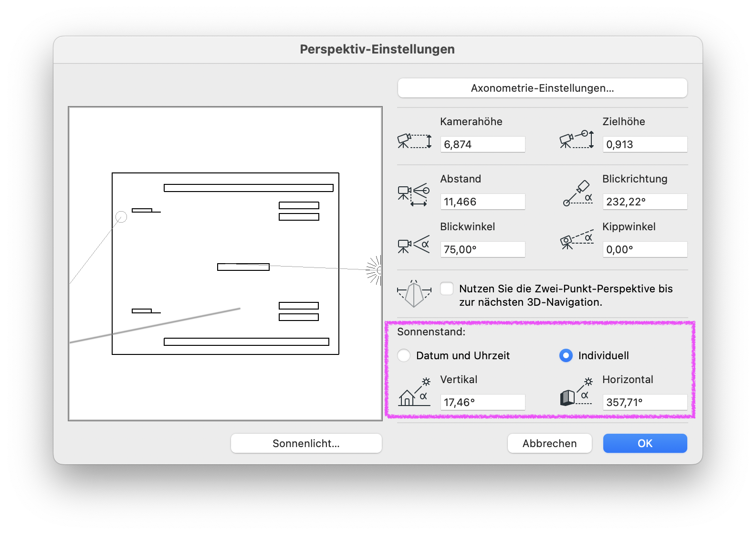
Task: Click the Abstand field with 11,466
Action: pyautogui.click(x=483, y=202)
